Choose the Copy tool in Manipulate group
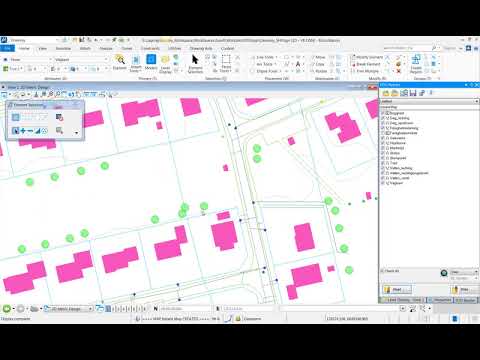Image resolution: width=480 pixels, height=360 pixels. [318, 64]
